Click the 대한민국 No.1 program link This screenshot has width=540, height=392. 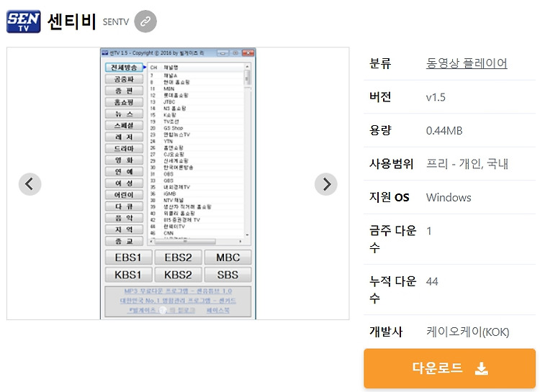pos(178,301)
